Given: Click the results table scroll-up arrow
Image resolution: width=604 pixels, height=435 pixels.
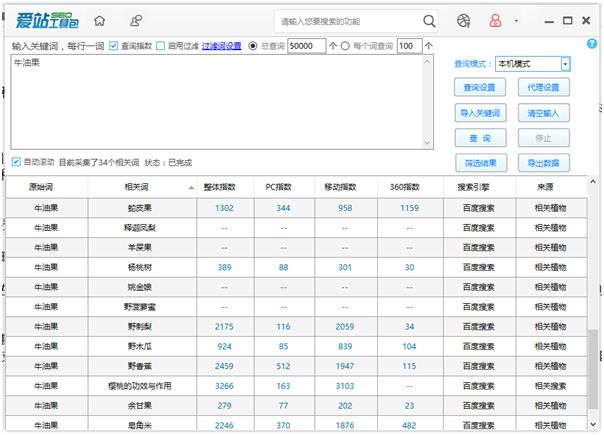Looking at the screenshot, I should (x=593, y=181).
